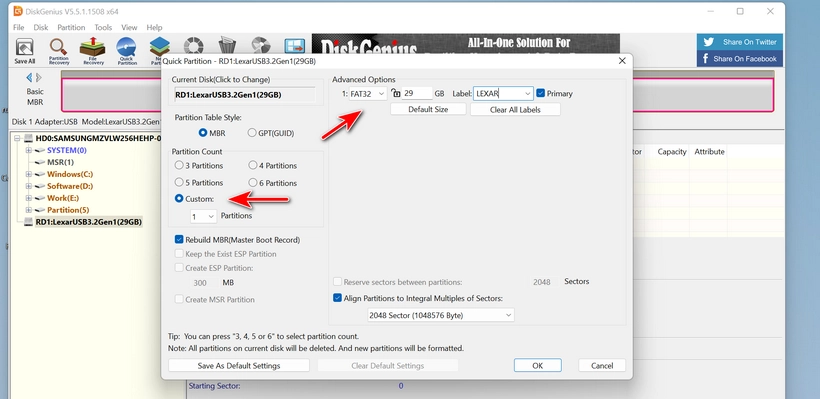Viewport: 820px width, 399px height.
Task: Click the Delete trash can toolbar icon
Action: point(227,45)
